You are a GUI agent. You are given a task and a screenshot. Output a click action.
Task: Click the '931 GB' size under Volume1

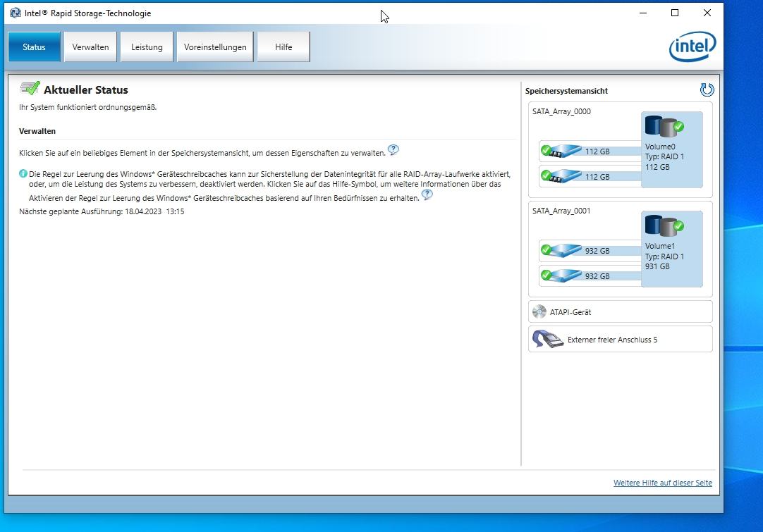[x=657, y=266]
